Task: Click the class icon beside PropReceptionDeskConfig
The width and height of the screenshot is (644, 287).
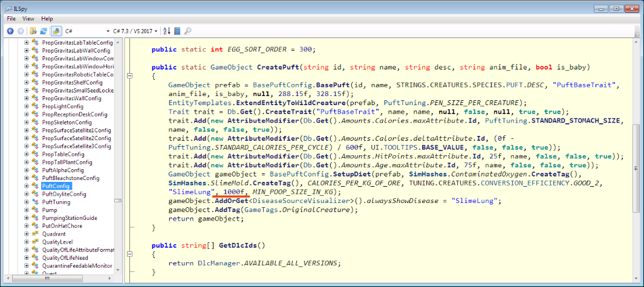Action: coord(36,114)
